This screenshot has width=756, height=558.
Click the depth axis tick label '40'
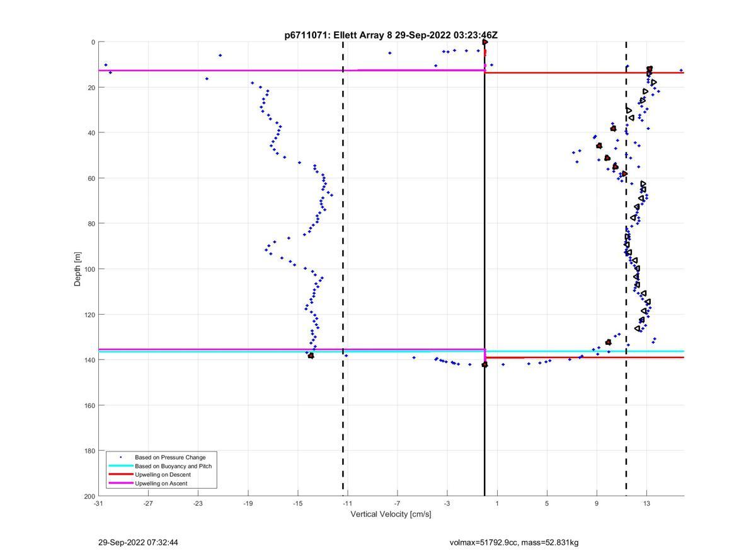[91, 133]
